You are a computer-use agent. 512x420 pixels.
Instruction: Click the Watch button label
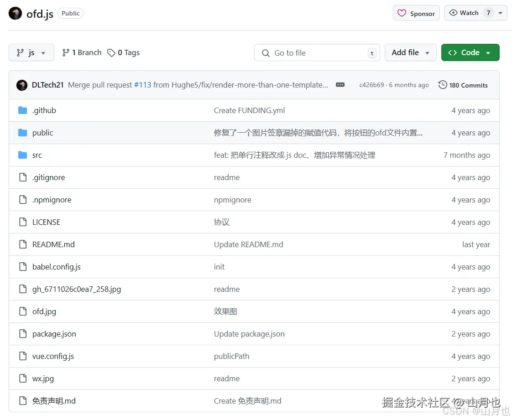tap(469, 13)
